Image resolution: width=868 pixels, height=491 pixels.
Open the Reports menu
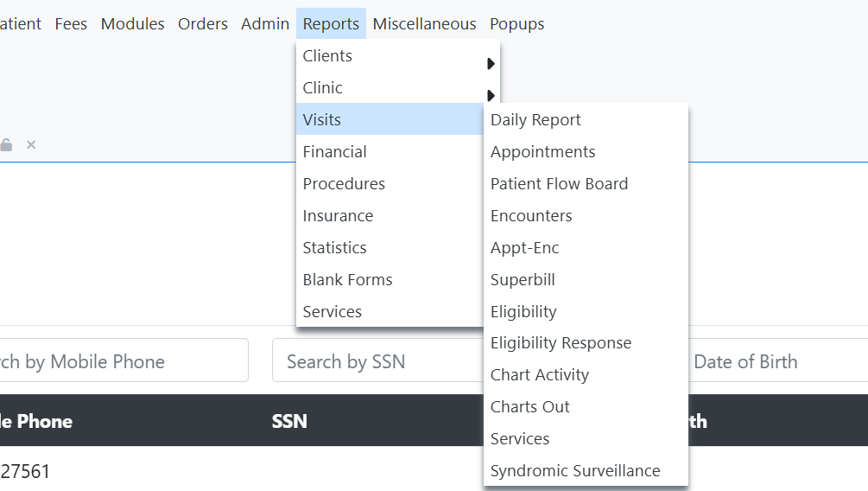(x=331, y=24)
